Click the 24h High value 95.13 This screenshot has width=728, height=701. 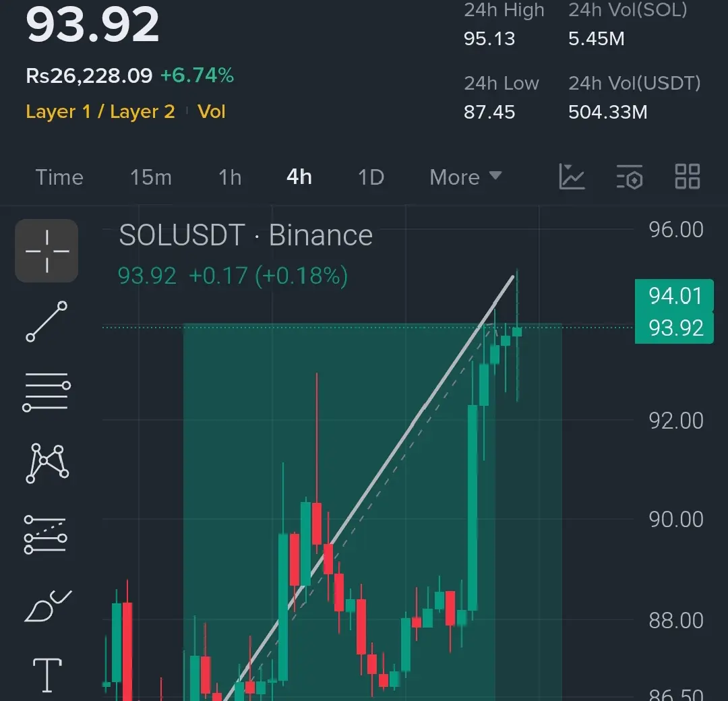point(489,39)
